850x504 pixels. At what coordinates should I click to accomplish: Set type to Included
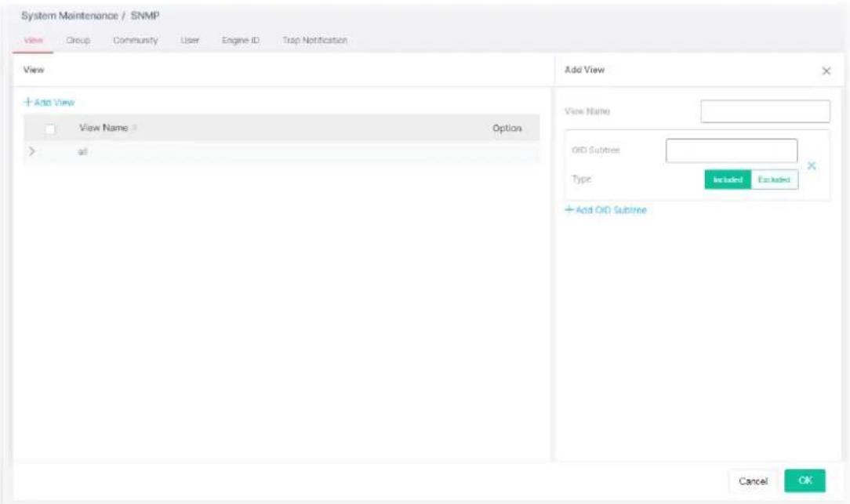[728, 180]
